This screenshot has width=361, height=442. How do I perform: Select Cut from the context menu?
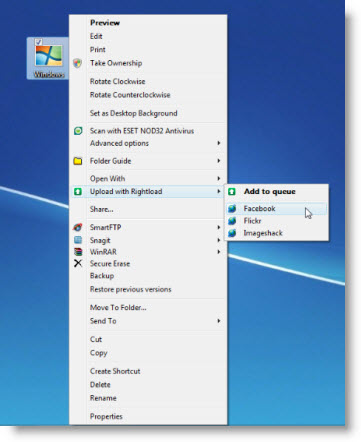point(96,339)
